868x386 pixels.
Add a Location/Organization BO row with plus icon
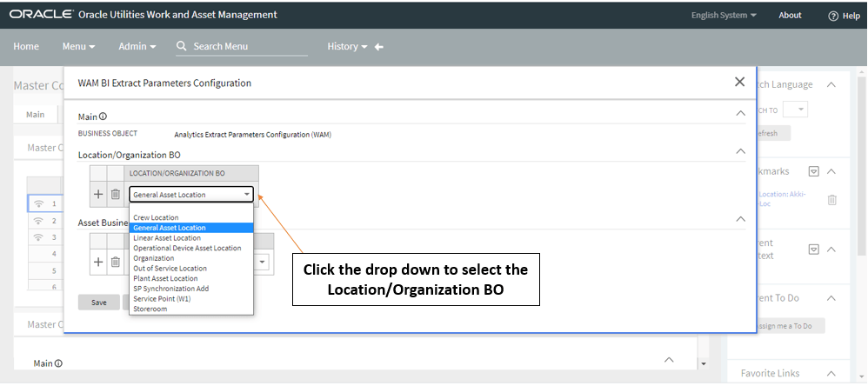pyautogui.click(x=98, y=194)
